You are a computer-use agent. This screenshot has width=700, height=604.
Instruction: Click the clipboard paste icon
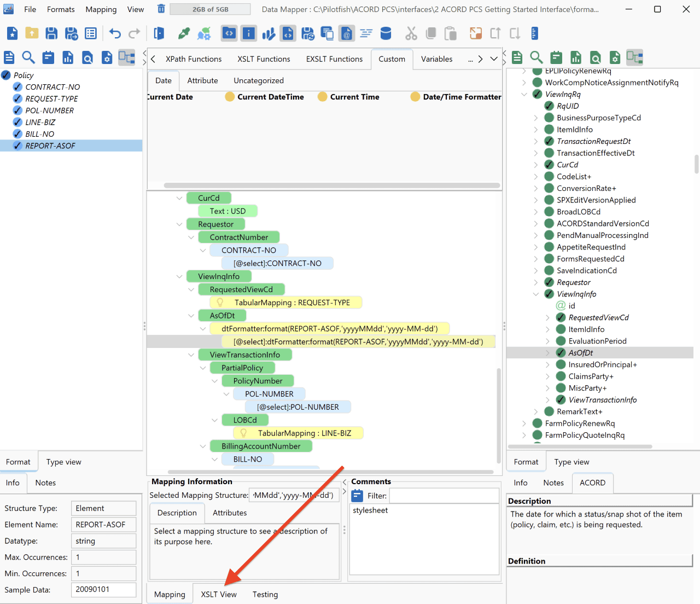(451, 33)
